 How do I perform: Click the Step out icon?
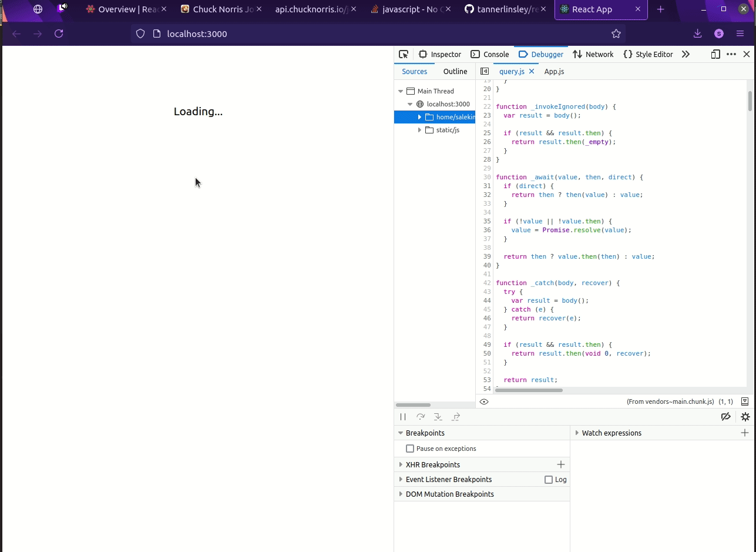(456, 417)
